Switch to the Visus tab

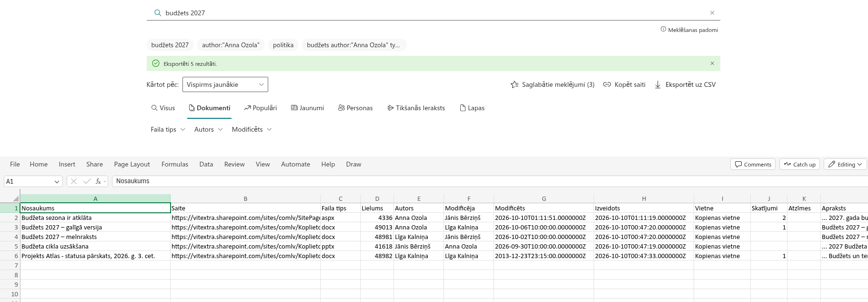163,108
